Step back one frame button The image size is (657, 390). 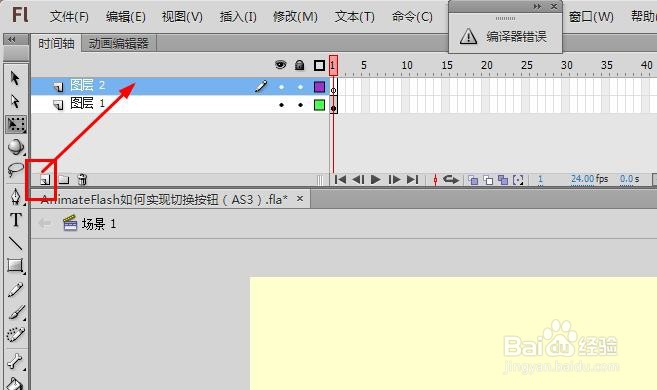tap(358, 180)
